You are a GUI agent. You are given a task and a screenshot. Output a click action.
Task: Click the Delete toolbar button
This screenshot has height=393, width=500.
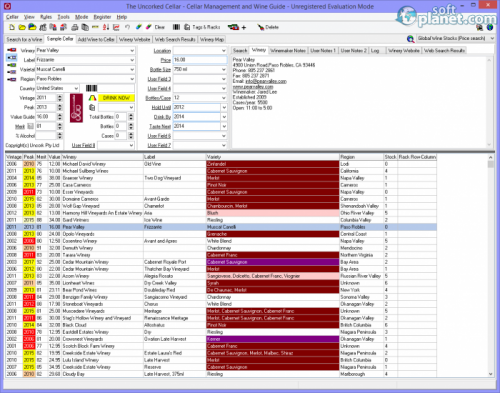[268, 27]
